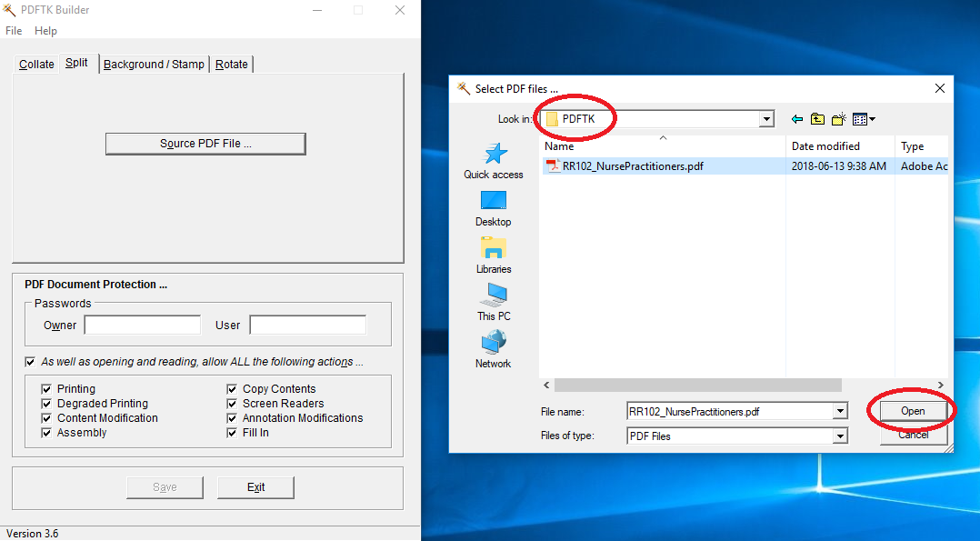Toggle Annotation Modifications checkbox

click(232, 417)
